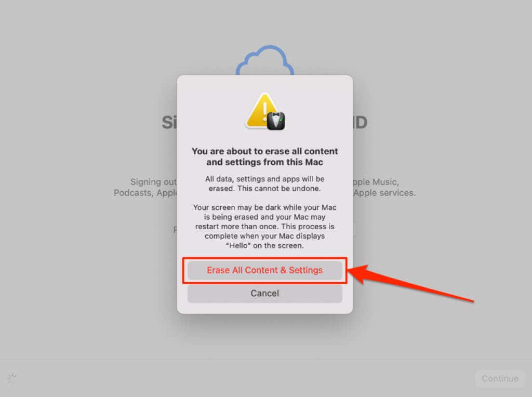Screen dimensions: 532x397
Task: Click the red arrow annotation
Action: point(410,283)
